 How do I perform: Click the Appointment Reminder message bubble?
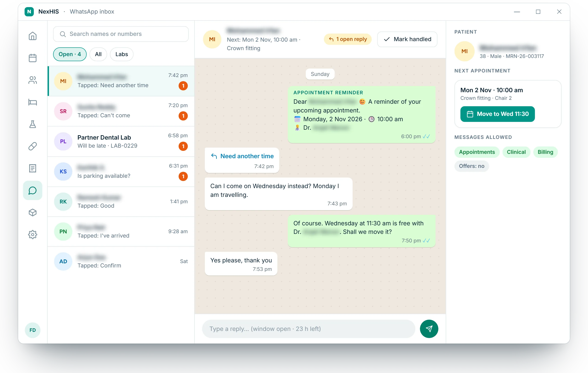click(361, 114)
